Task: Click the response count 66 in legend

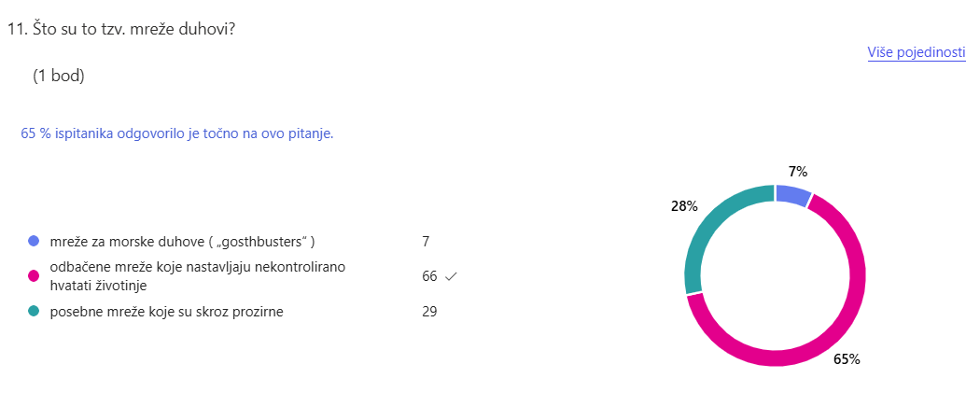Action: 429,276
